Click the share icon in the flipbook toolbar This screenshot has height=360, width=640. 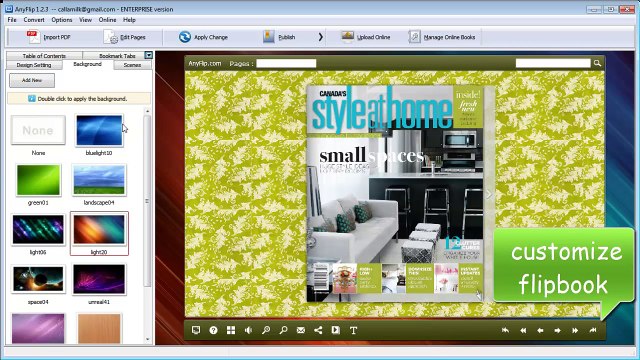point(318,330)
